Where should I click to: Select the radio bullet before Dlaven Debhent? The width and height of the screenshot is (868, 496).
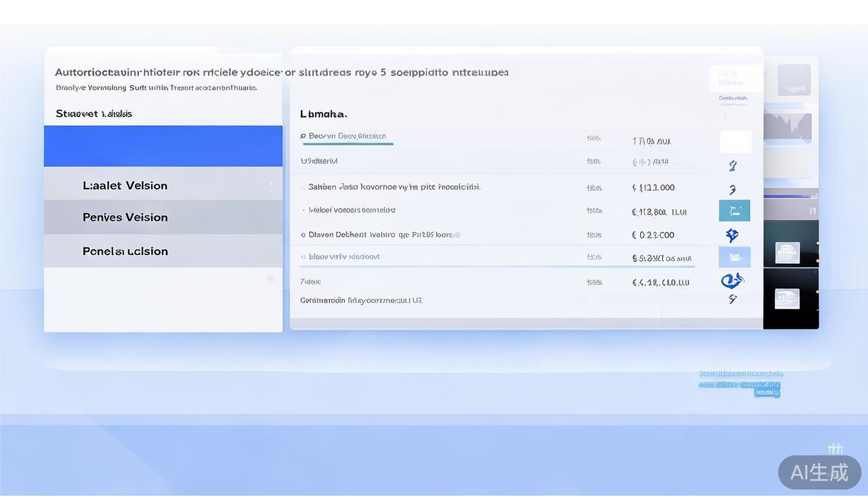click(x=303, y=235)
